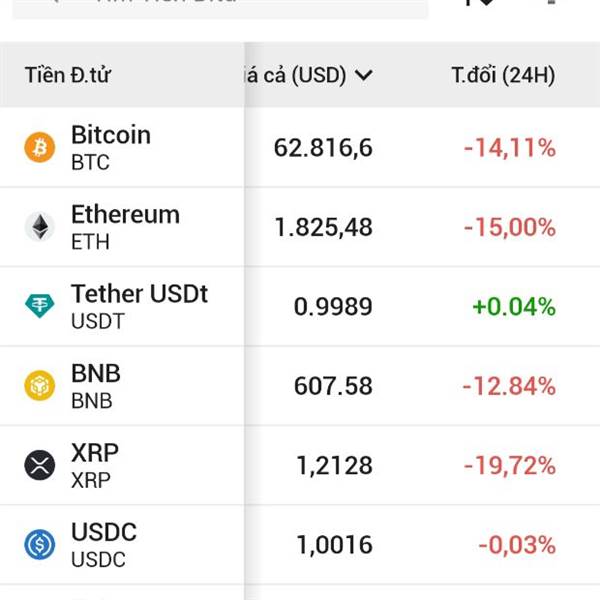Click the blue USDC logo icon
Image resolution: width=600 pixels, height=600 pixels.
tap(40, 544)
